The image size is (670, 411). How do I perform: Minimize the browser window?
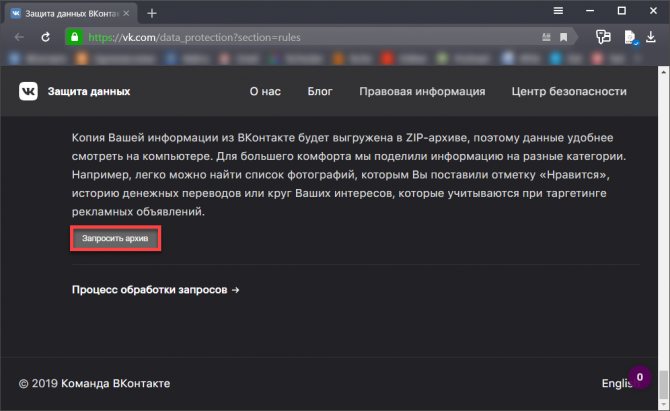pyautogui.click(x=590, y=11)
